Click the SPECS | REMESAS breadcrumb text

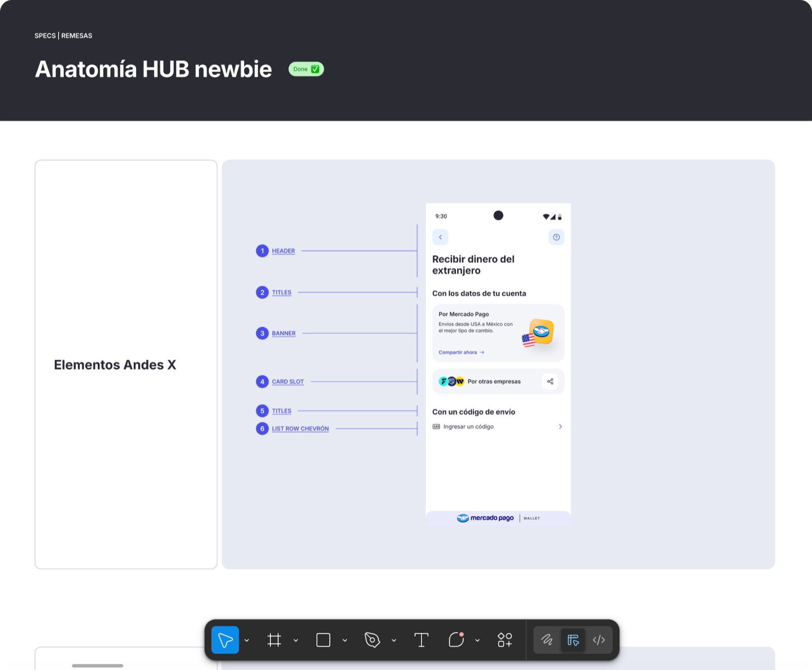63,36
